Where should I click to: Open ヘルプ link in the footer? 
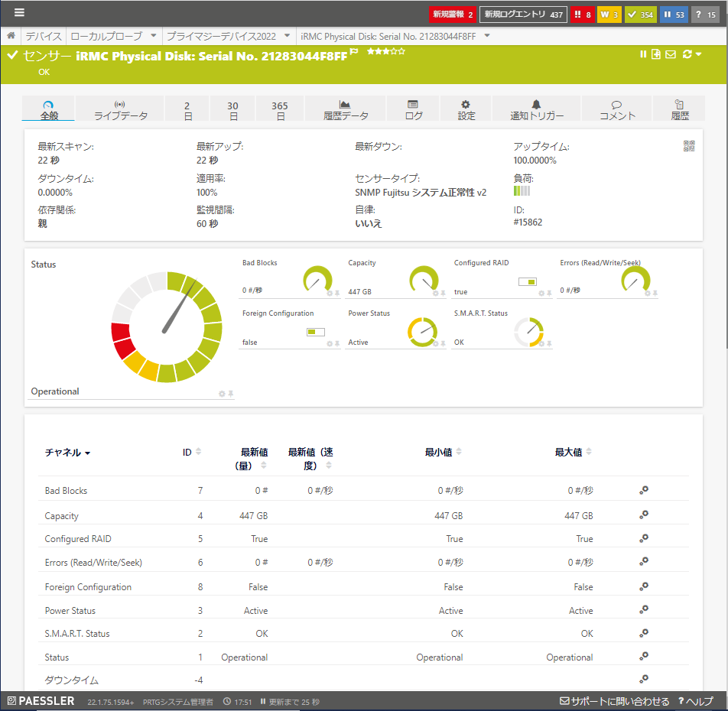pos(696,701)
